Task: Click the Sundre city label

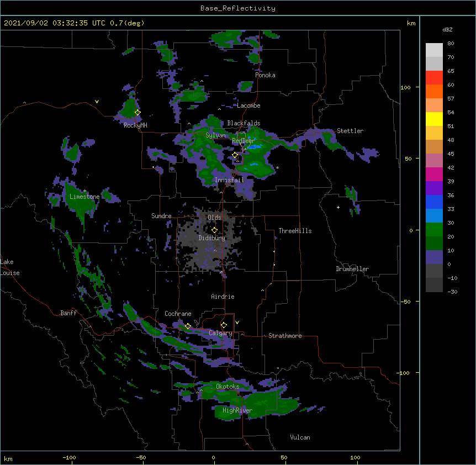Action: coord(161,216)
